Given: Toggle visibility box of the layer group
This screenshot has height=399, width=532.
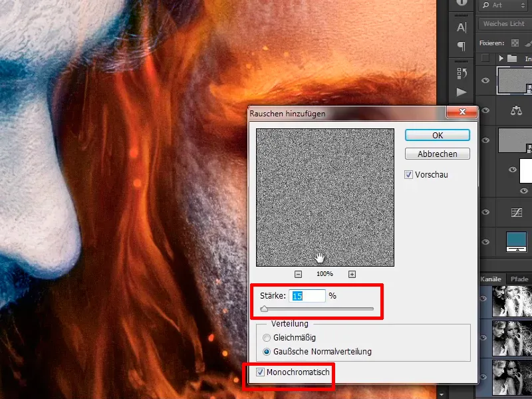Looking at the screenshot, I should pyautogui.click(x=485, y=59).
